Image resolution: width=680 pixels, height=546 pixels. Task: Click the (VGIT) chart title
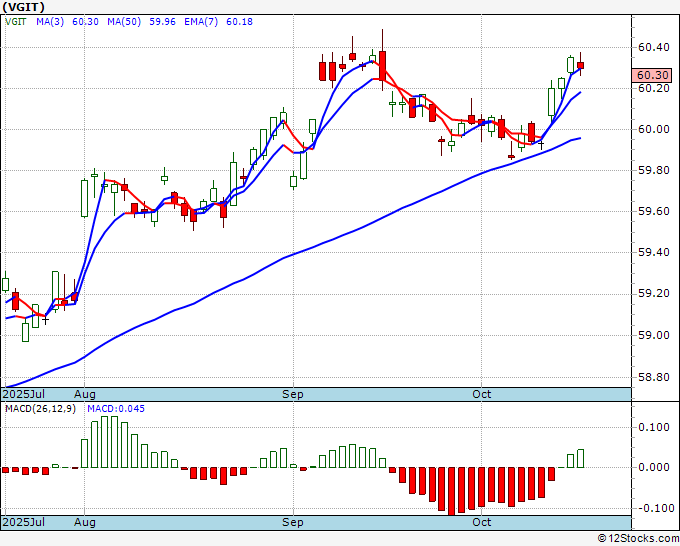[x=23, y=7]
